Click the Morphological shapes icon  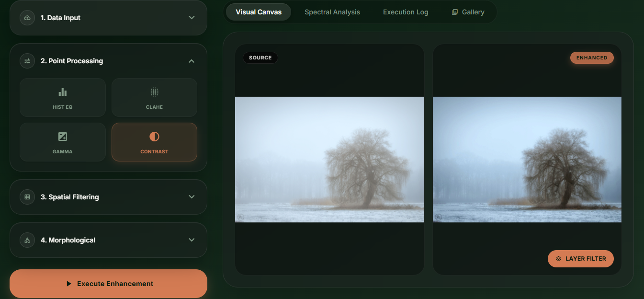(27, 240)
